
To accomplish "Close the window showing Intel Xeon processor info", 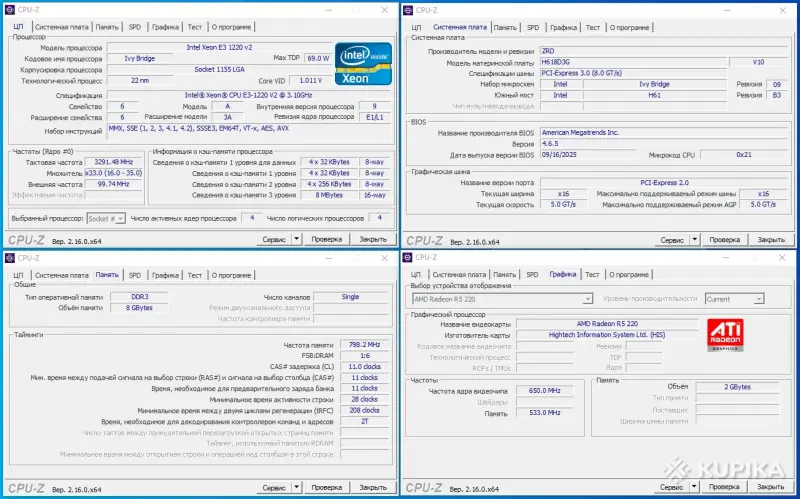I will coord(385,10).
